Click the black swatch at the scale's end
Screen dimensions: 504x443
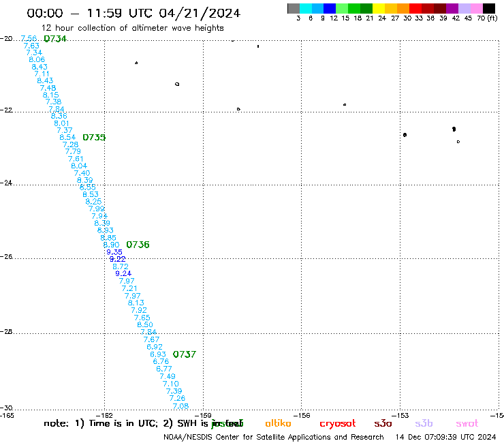pos(489,8)
